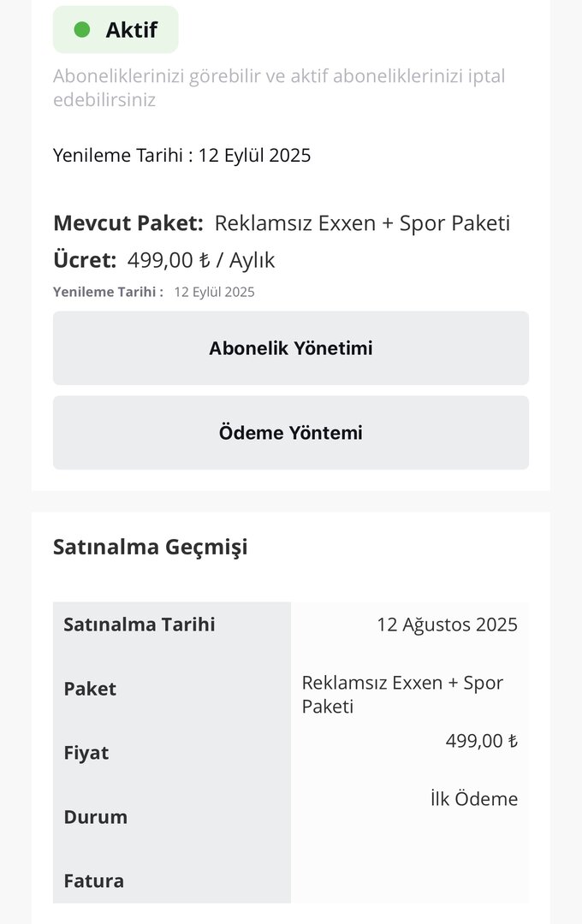Click the small gray 12 Eylül 2025 date
This screenshot has width=582, height=924.
(214, 292)
